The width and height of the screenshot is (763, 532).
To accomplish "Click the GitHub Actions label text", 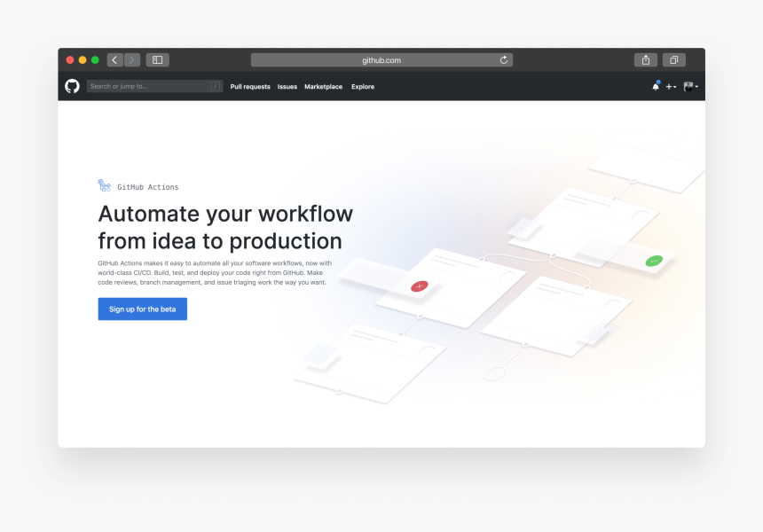I will [x=148, y=187].
